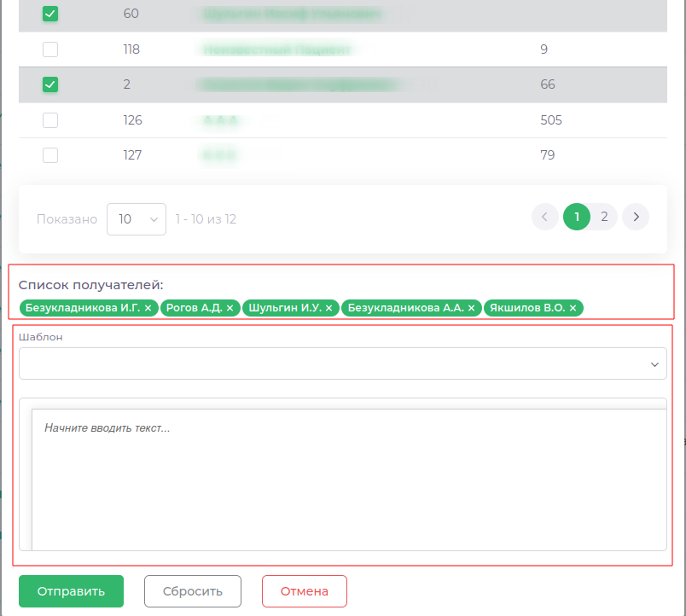Uncheck the checkbox for row 60
Screen dimensions: 686x616
50,14
